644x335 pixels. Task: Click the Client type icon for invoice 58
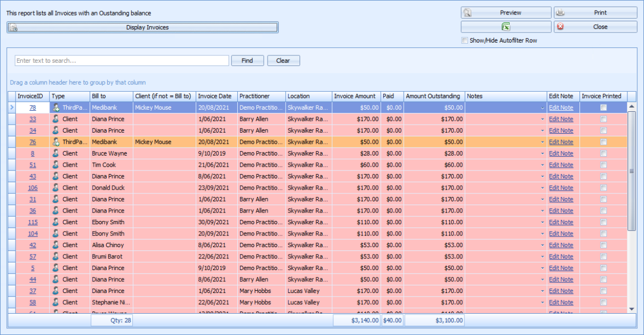click(55, 302)
